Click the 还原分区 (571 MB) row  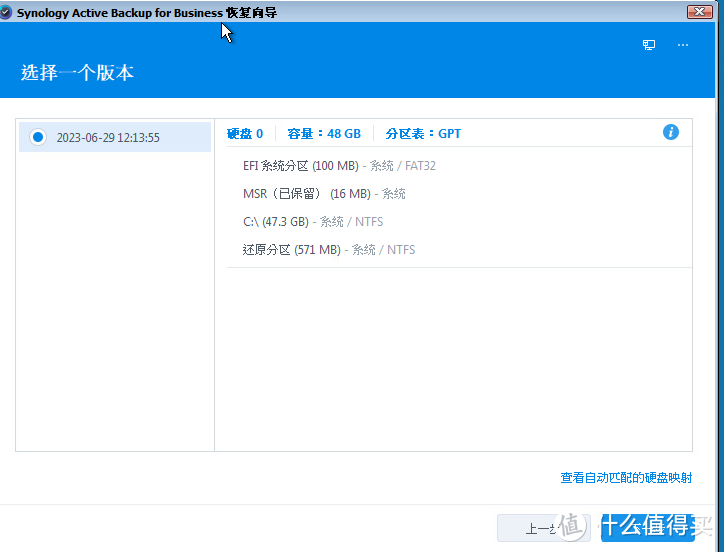pos(329,250)
